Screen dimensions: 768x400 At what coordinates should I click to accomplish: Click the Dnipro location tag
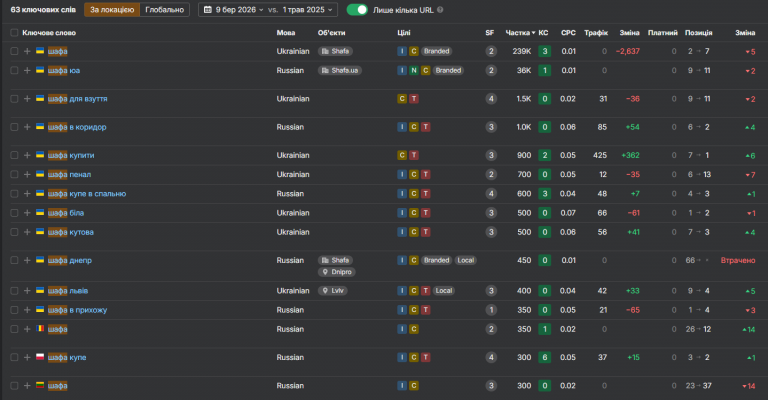click(x=337, y=272)
